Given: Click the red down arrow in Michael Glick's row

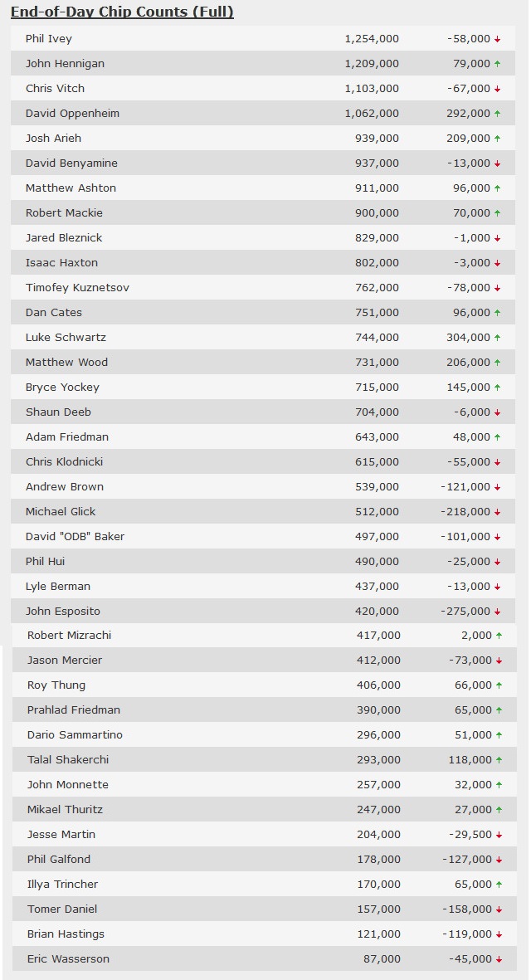Looking at the screenshot, I should pyautogui.click(x=497, y=512).
